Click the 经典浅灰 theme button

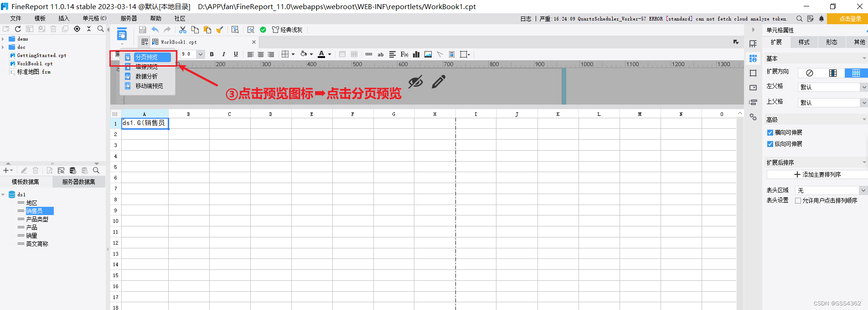tap(287, 30)
